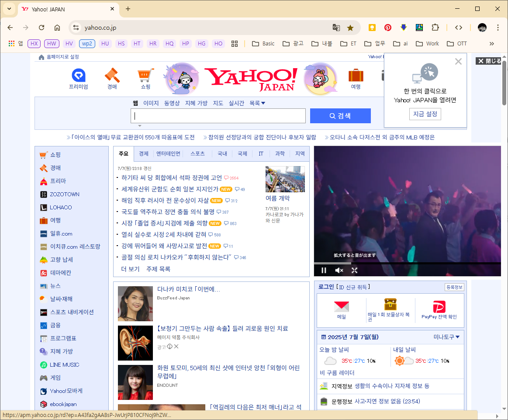This screenshot has height=420, width=508.
Task: Click the blue 검색 button
Action: 340,116
